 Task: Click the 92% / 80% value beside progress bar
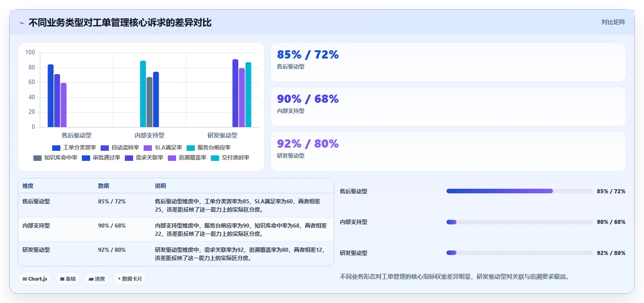[x=611, y=253]
